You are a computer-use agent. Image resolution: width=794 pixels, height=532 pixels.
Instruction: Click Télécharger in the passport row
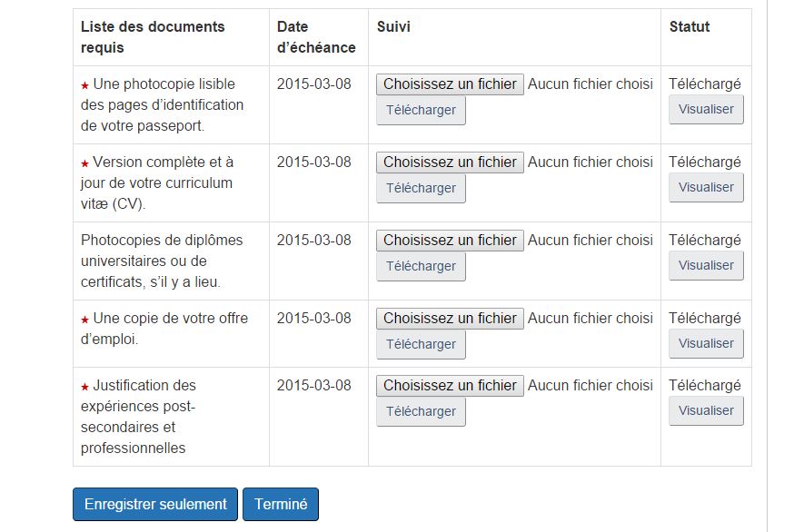[x=421, y=111]
